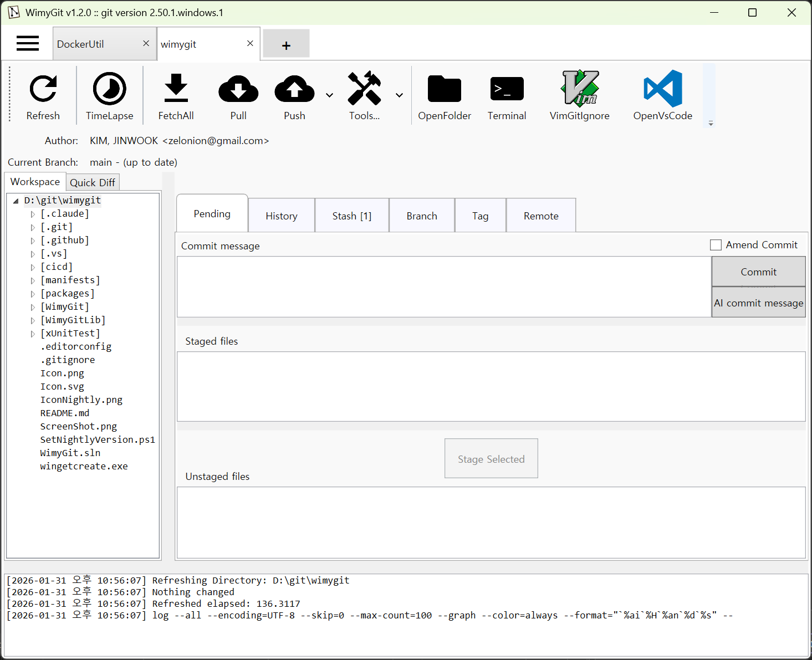The height and width of the screenshot is (660, 812).
Task: Click inside the Staged files list
Action: point(491,386)
